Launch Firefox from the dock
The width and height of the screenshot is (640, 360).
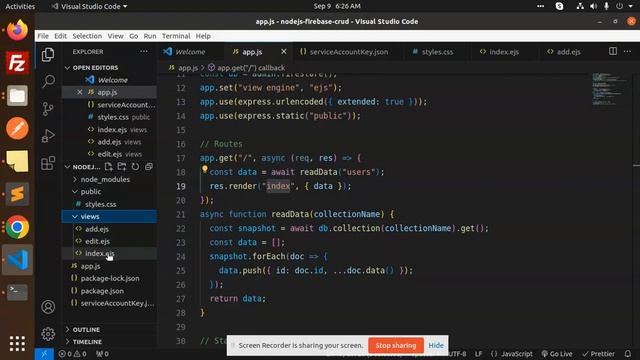coord(17,30)
